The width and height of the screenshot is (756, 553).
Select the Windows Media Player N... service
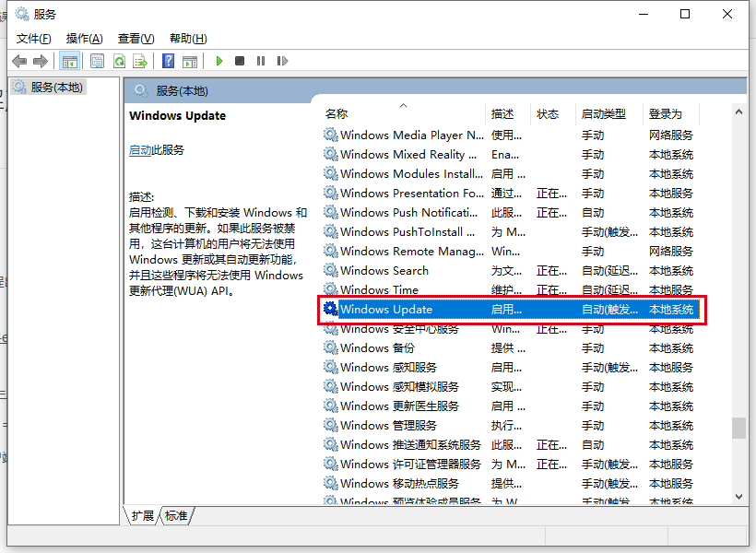click(511, 135)
